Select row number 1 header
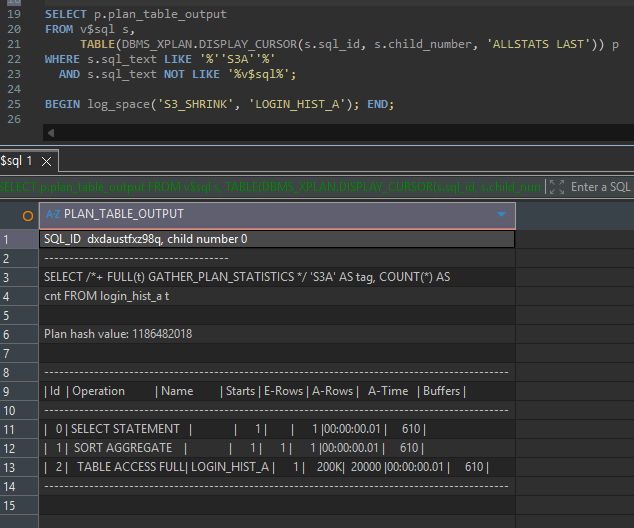This screenshot has width=634, height=528. tap(19, 239)
